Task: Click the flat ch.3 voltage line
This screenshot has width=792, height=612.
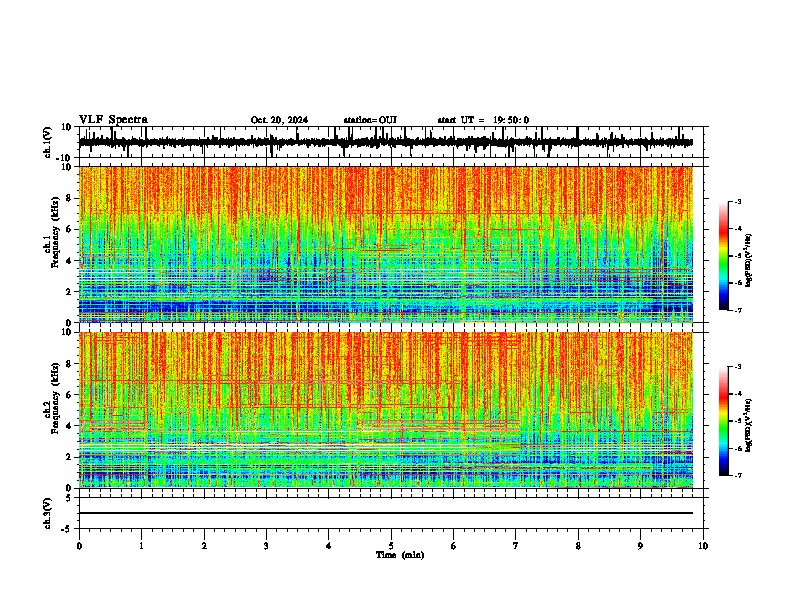Action: pos(386,513)
